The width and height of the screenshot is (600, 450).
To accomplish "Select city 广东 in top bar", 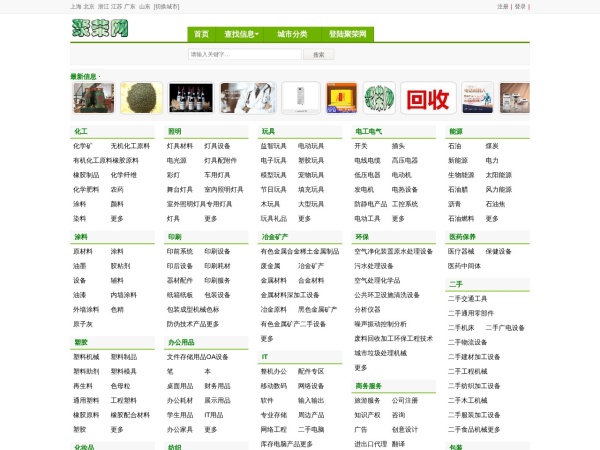I will (x=130, y=7).
